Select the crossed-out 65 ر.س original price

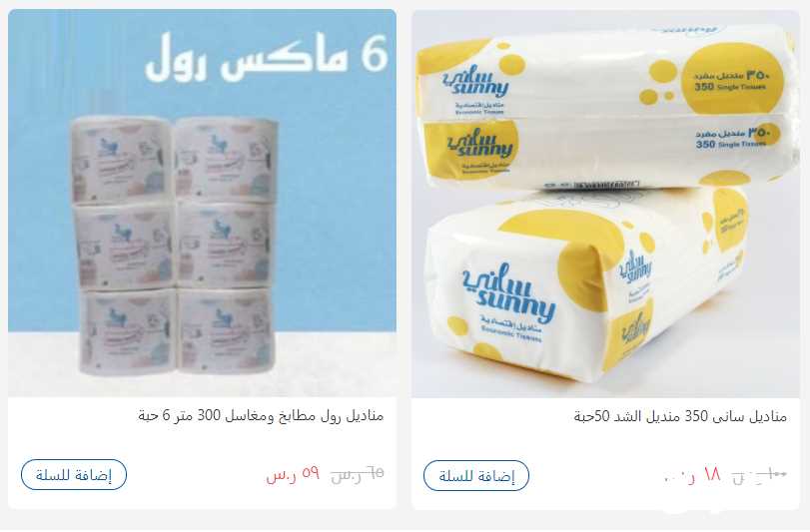pos(357,474)
